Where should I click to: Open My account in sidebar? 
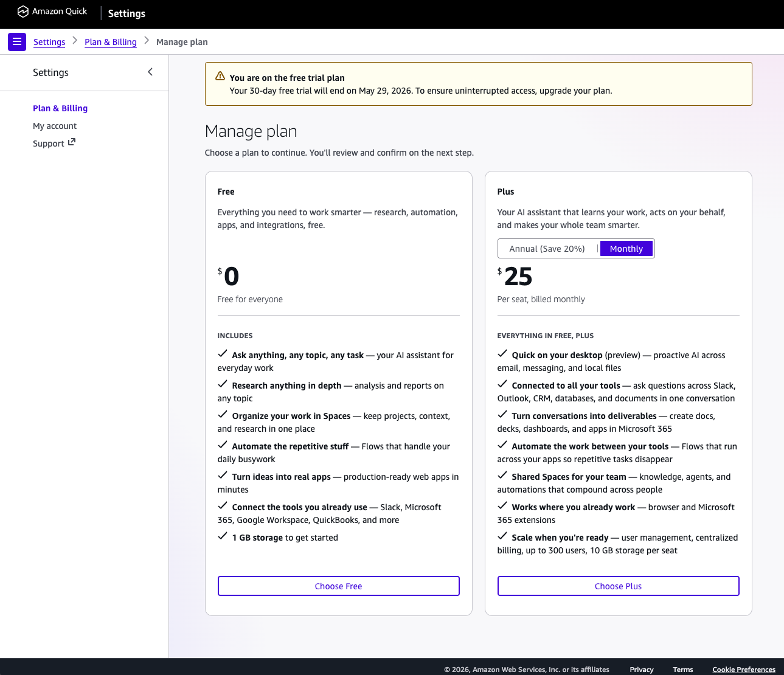[55, 126]
